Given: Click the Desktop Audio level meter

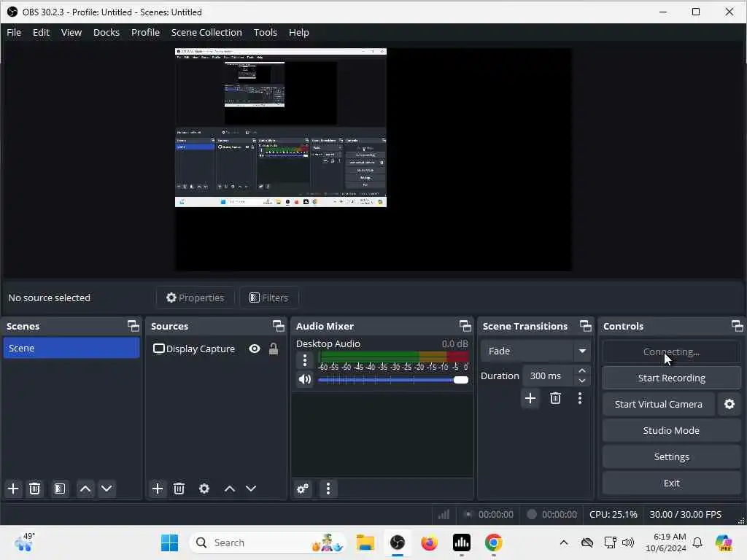Looking at the screenshot, I should (x=393, y=357).
